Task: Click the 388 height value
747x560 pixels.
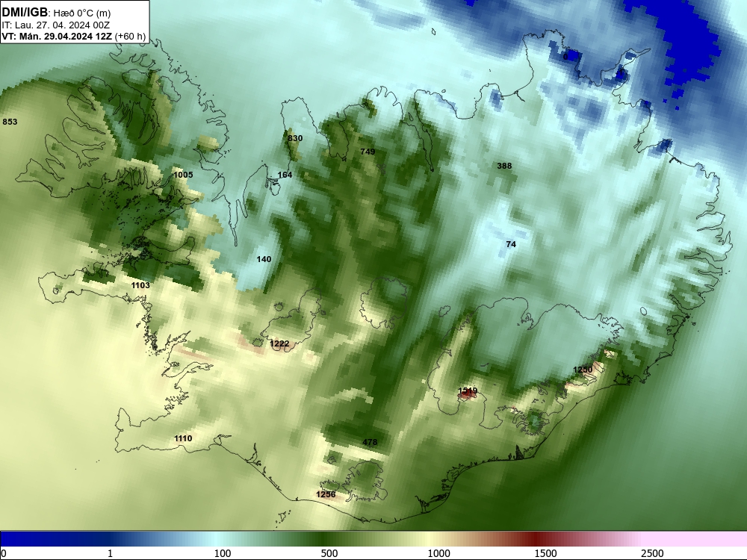Action: coord(504,166)
